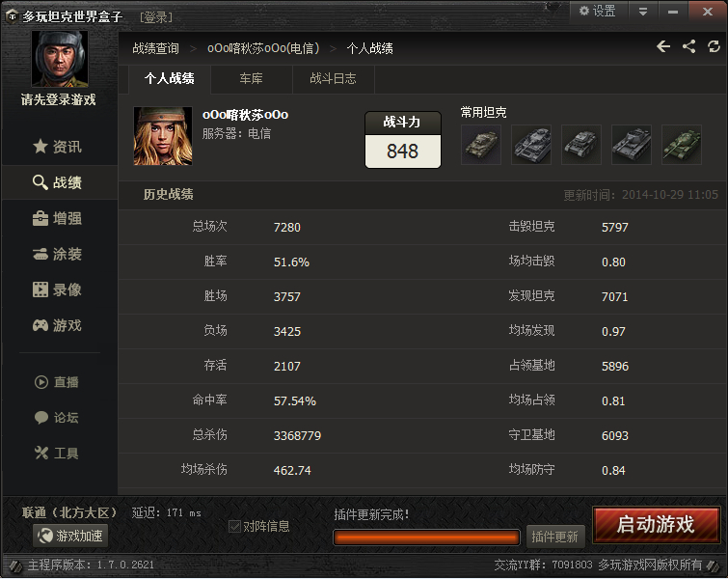Expand the title bar dropdown arrow
Image resolution: width=728 pixels, height=579 pixels.
643,12
